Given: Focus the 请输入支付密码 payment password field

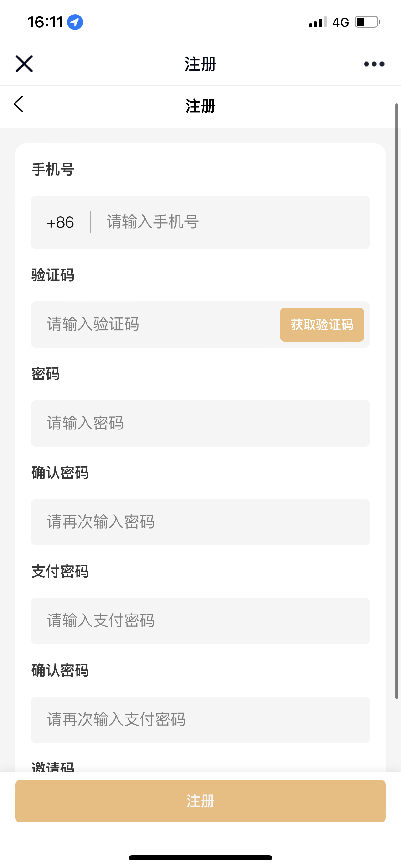Looking at the screenshot, I should tap(200, 621).
